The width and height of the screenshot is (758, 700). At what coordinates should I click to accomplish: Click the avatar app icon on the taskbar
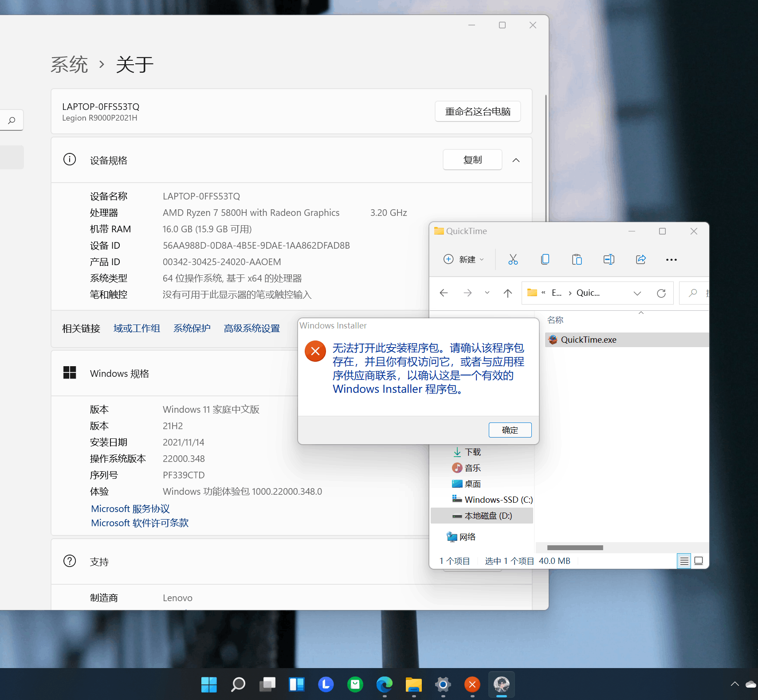502,684
